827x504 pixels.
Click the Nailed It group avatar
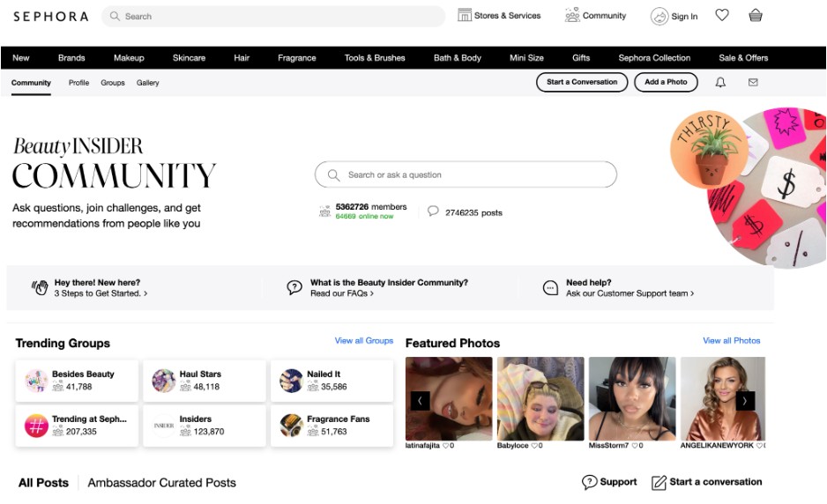[291, 381]
